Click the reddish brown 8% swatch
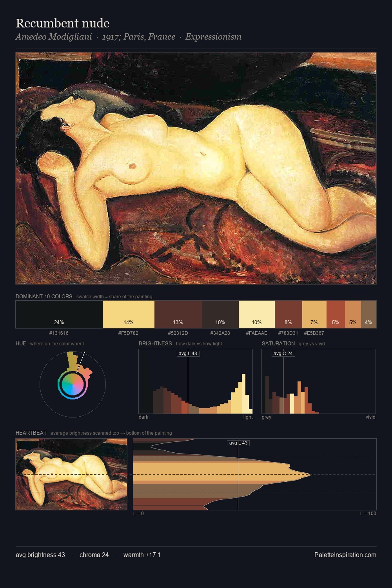 289,314
